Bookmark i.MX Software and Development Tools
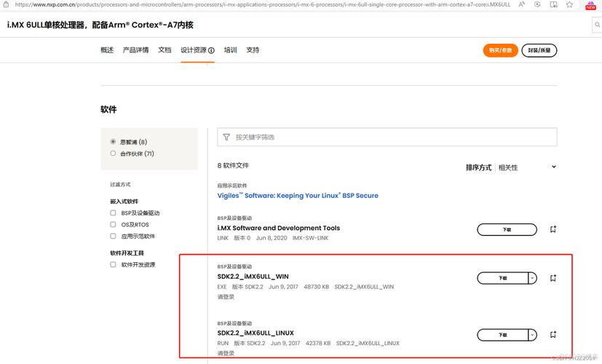The height and width of the screenshot is (364, 602). tap(553, 229)
